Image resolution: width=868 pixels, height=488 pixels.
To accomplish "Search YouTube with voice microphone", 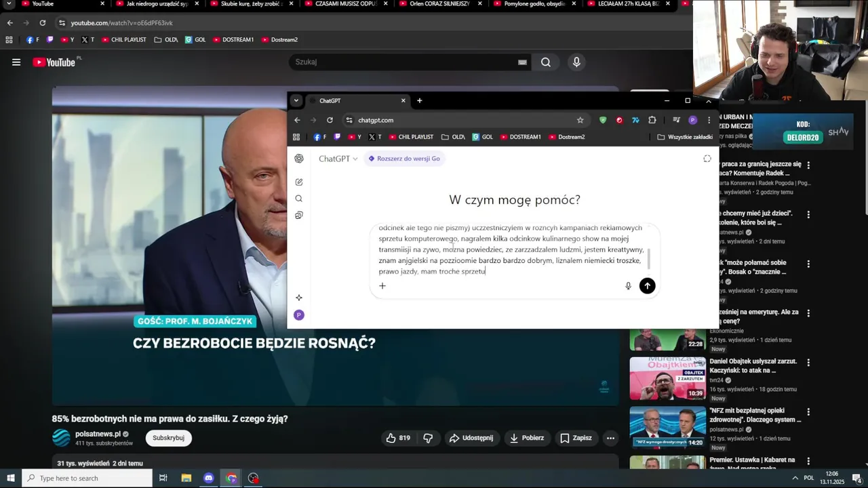I will 576,62.
